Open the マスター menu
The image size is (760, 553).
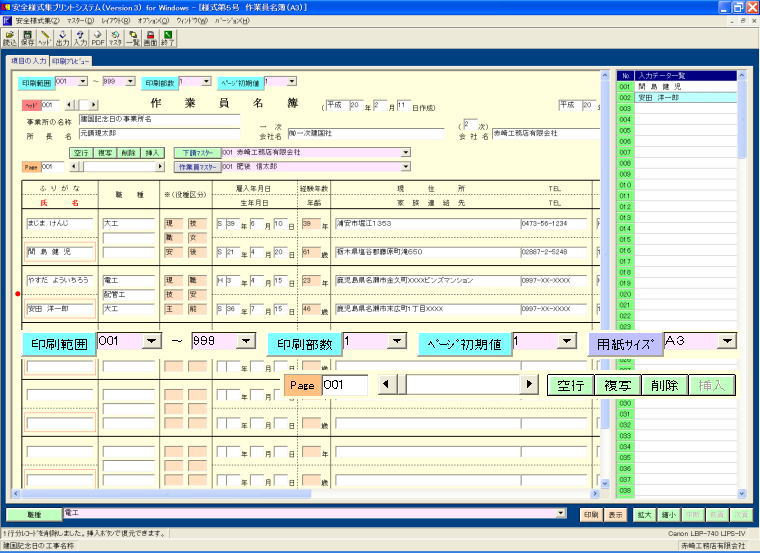click(80, 20)
